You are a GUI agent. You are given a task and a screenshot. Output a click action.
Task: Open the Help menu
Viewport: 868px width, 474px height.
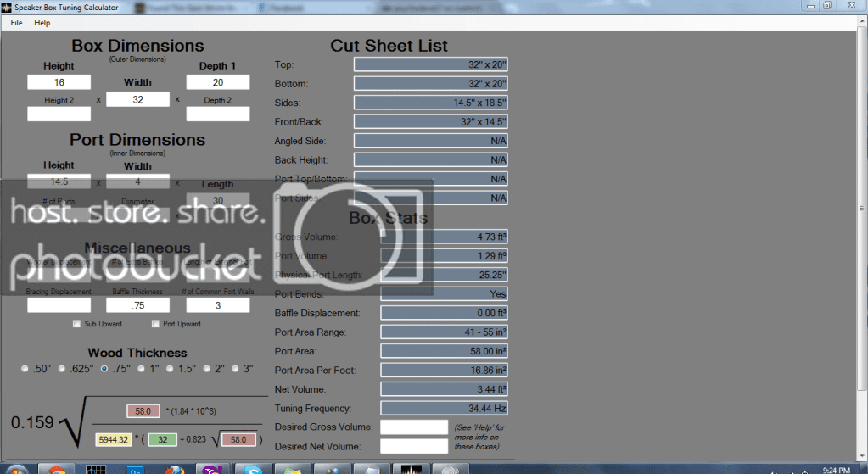tap(42, 23)
